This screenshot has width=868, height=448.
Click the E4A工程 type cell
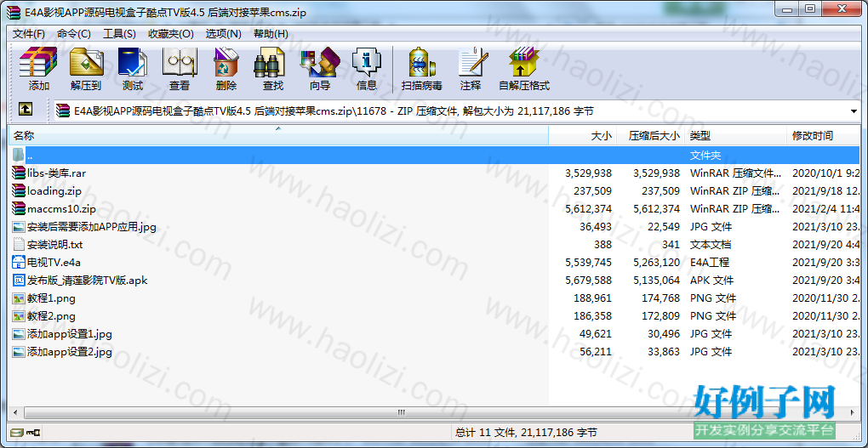point(710,262)
